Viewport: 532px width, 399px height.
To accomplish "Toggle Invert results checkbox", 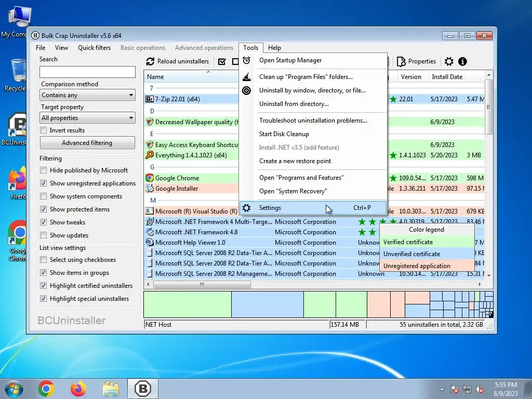I will click(44, 130).
